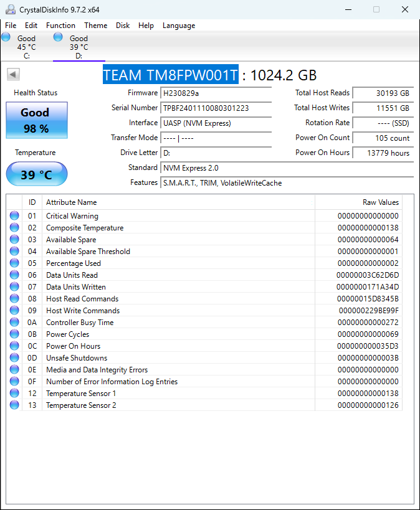
Task: Click Power On Hours value 13779 hours
Action: pyautogui.click(x=383, y=153)
